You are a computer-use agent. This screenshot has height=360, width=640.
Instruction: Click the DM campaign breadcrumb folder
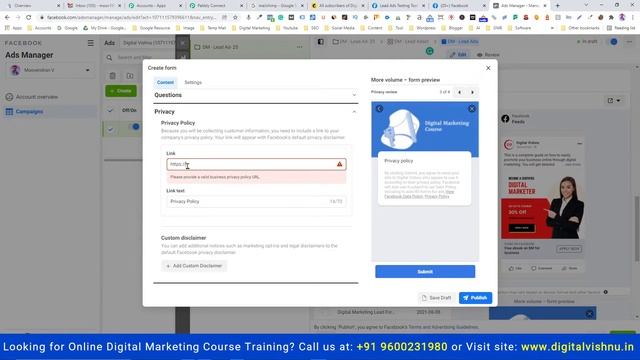[x=353, y=42]
